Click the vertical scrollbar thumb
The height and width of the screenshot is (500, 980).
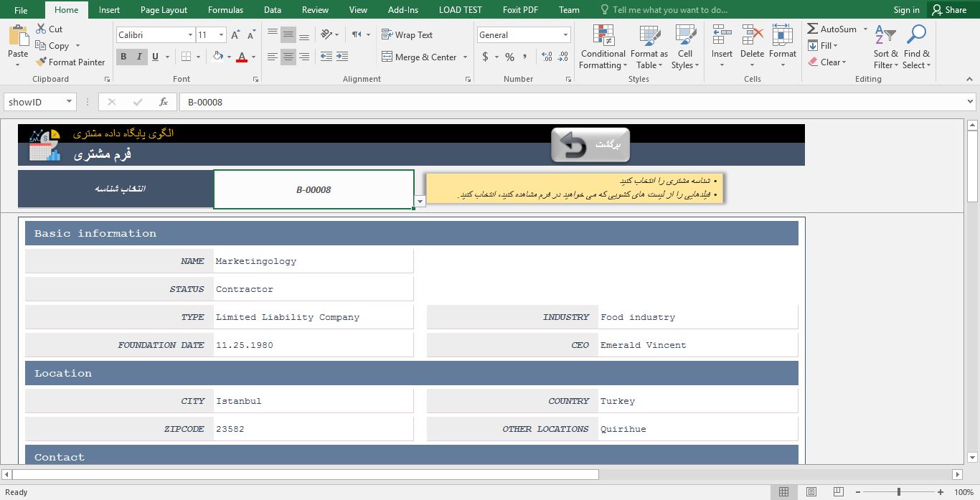(972, 166)
